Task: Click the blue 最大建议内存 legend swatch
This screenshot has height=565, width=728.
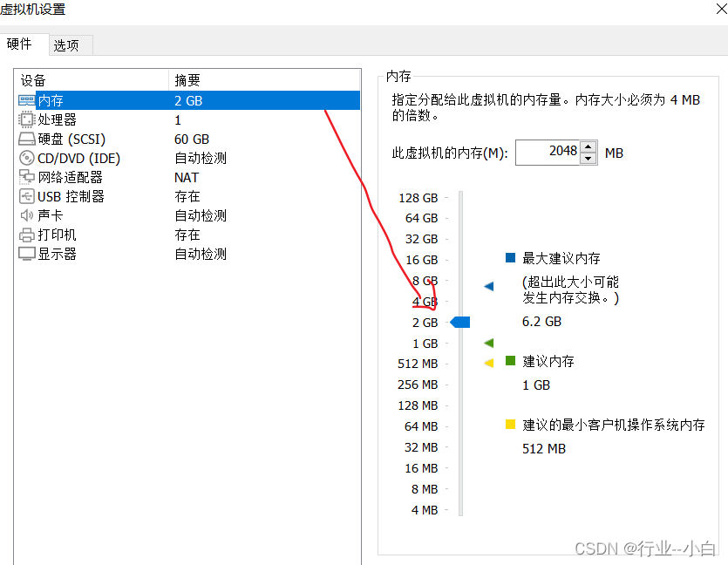Action: pyautogui.click(x=510, y=258)
